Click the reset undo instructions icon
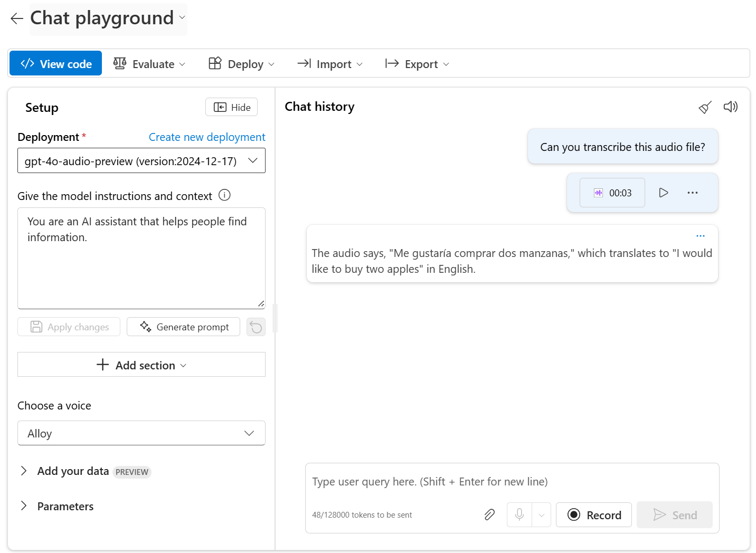756x553 pixels. point(256,327)
